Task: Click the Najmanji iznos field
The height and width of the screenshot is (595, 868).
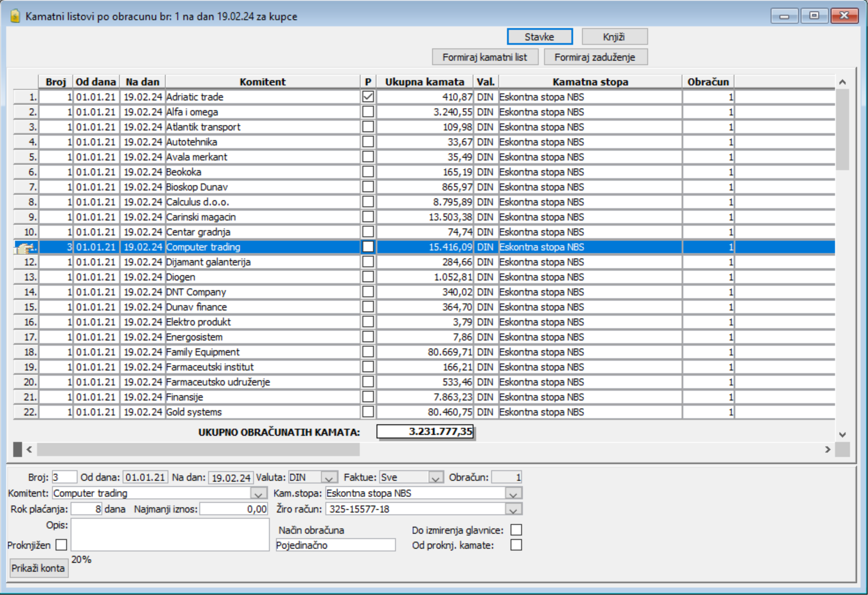Action: (x=234, y=509)
